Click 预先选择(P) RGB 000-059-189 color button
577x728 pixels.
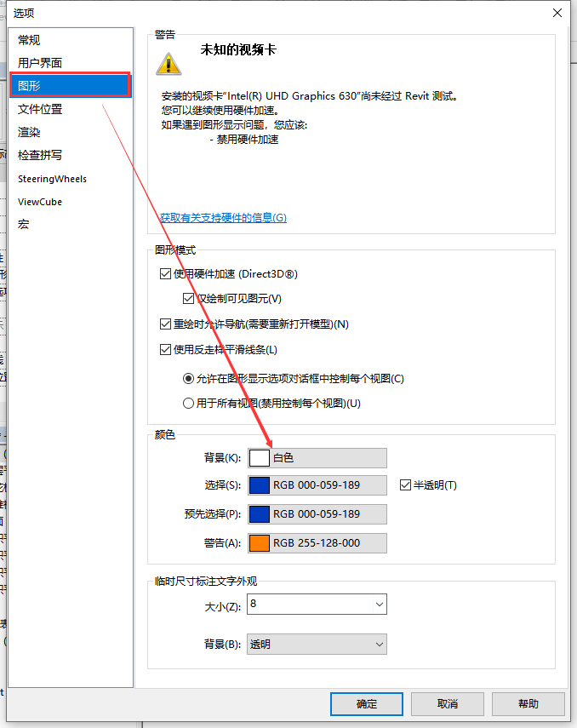coord(317,514)
